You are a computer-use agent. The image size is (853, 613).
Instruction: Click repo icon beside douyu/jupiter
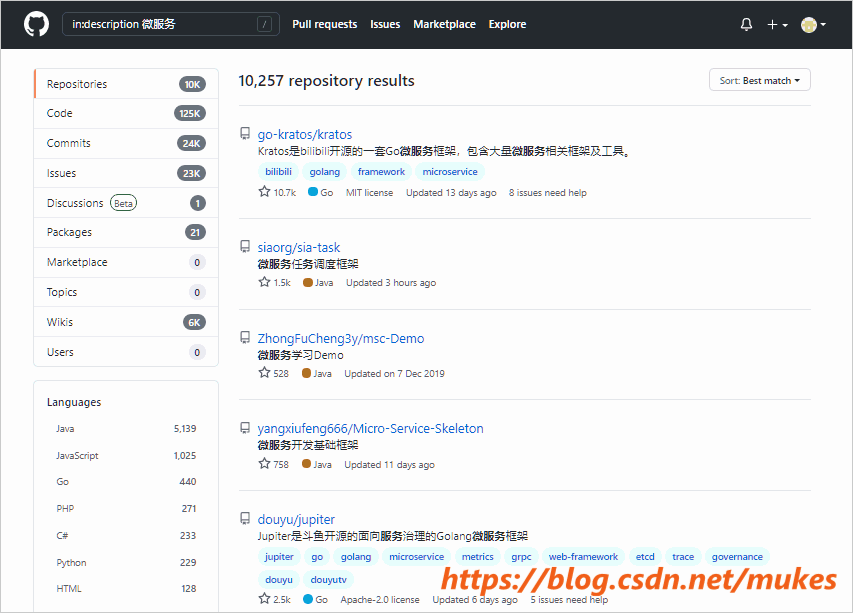click(245, 519)
